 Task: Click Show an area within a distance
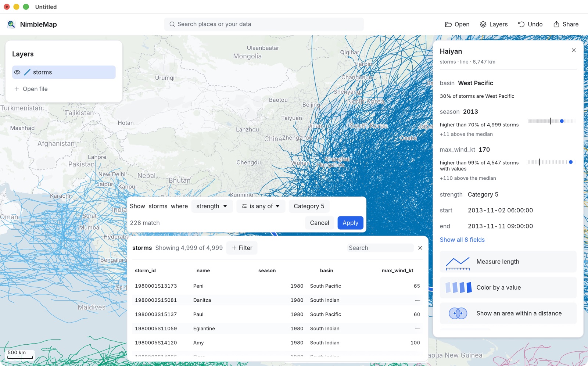pyautogui.click(x=508, y=313)
